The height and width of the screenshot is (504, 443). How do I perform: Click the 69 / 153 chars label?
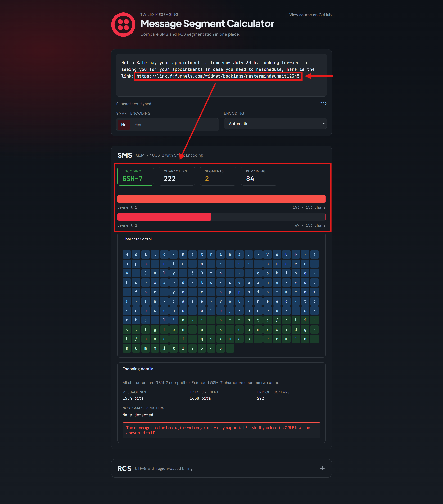tap(310, 225)
